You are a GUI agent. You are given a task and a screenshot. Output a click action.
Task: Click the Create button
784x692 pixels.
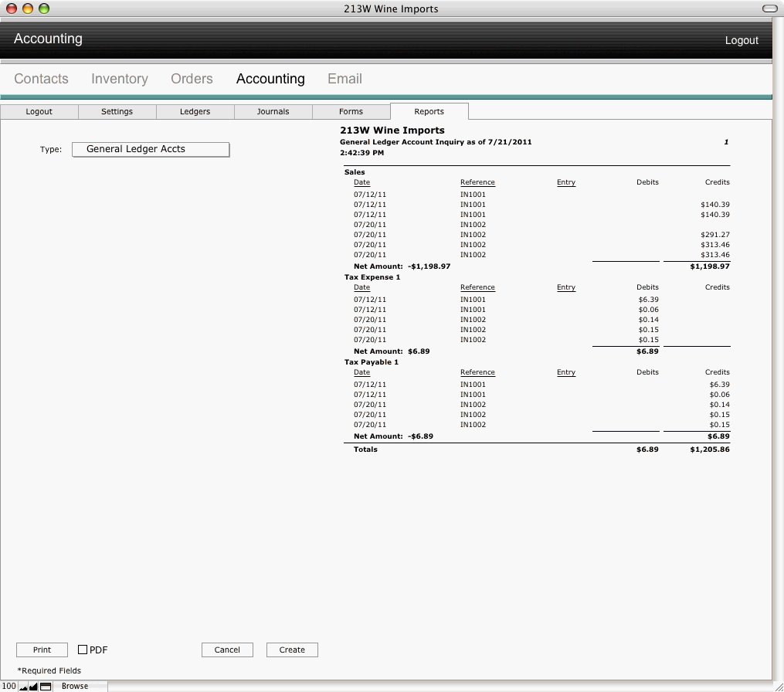tap(292, 650)
